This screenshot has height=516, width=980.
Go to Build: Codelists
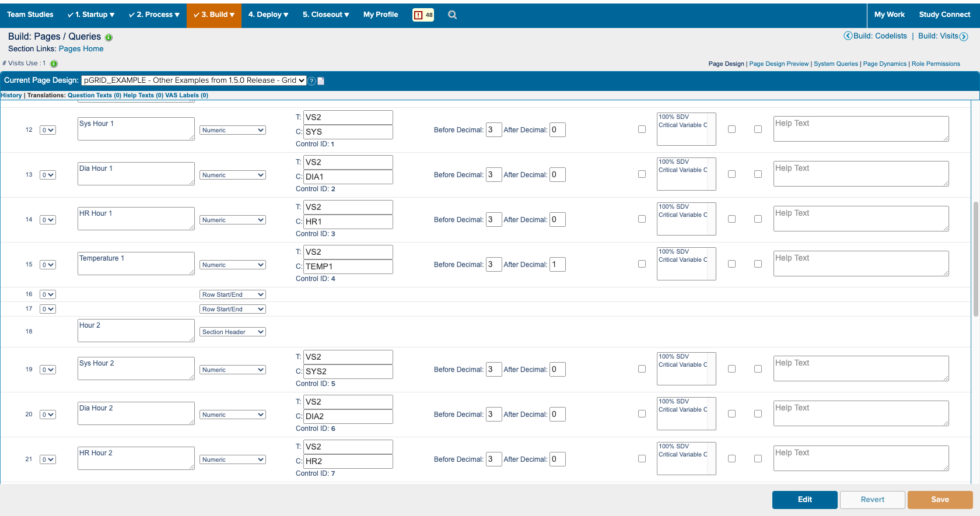click(880, 36)
